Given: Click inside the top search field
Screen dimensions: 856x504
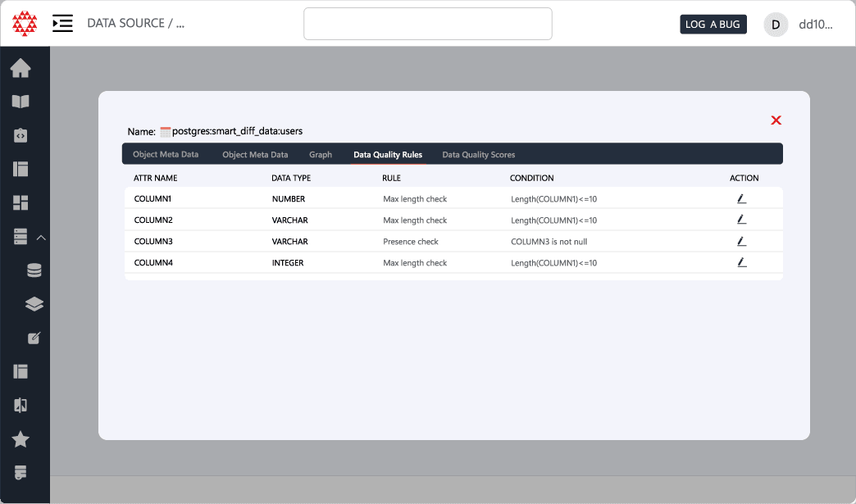Looking at the screenshot, I should coord(427,24).
